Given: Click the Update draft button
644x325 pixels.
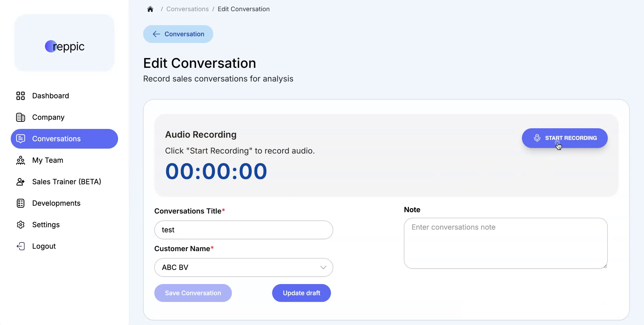Looking at the screenshot, I should (301, 293).
